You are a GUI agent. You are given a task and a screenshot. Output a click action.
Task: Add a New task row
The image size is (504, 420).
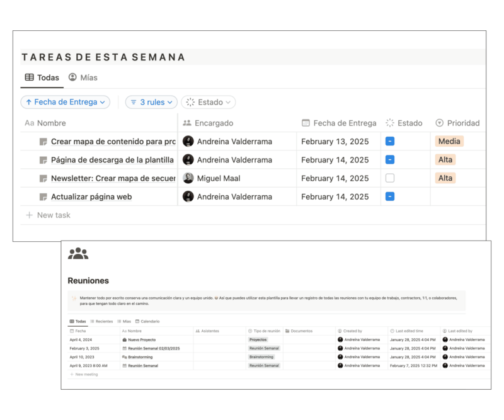coord(48,215)
